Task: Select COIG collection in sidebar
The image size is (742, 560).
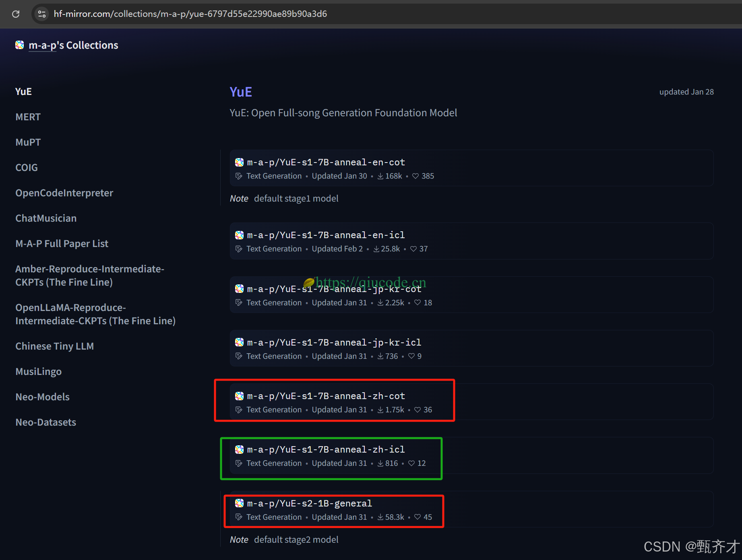Action: (x=27, y=168)
